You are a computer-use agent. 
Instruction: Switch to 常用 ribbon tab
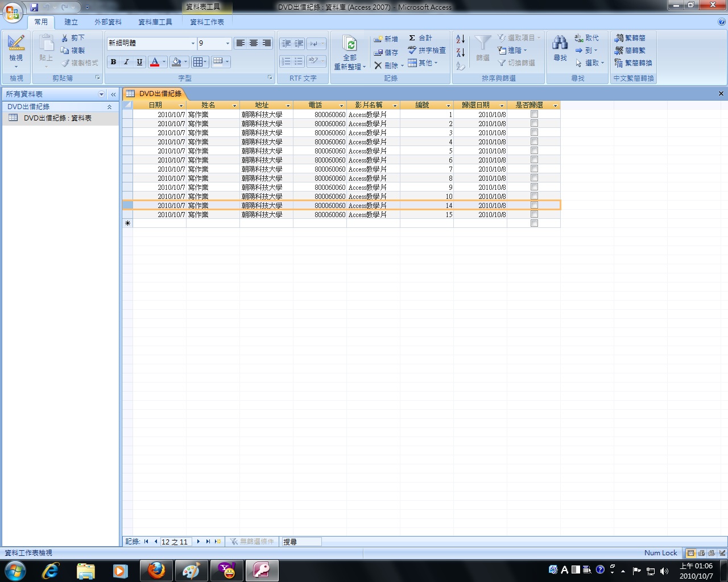pos(41,22)
